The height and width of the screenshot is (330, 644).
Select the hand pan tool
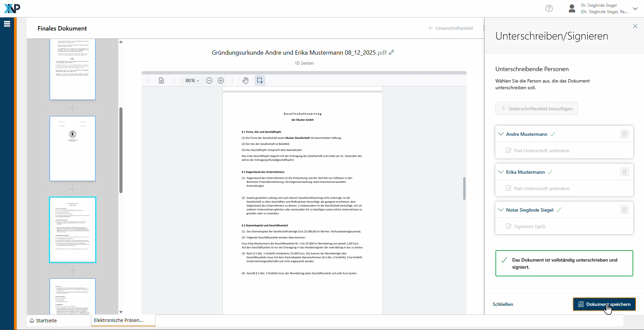(x=246, y=80)
